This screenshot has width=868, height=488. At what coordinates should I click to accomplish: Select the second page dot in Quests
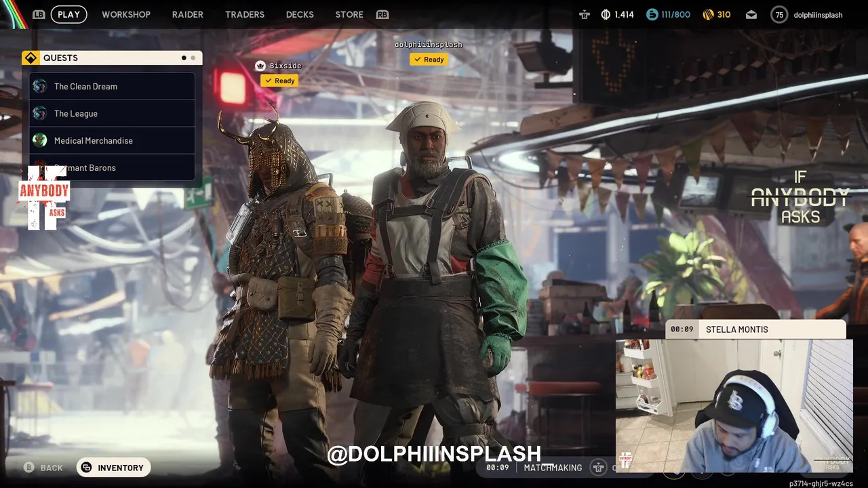point(193,58)
